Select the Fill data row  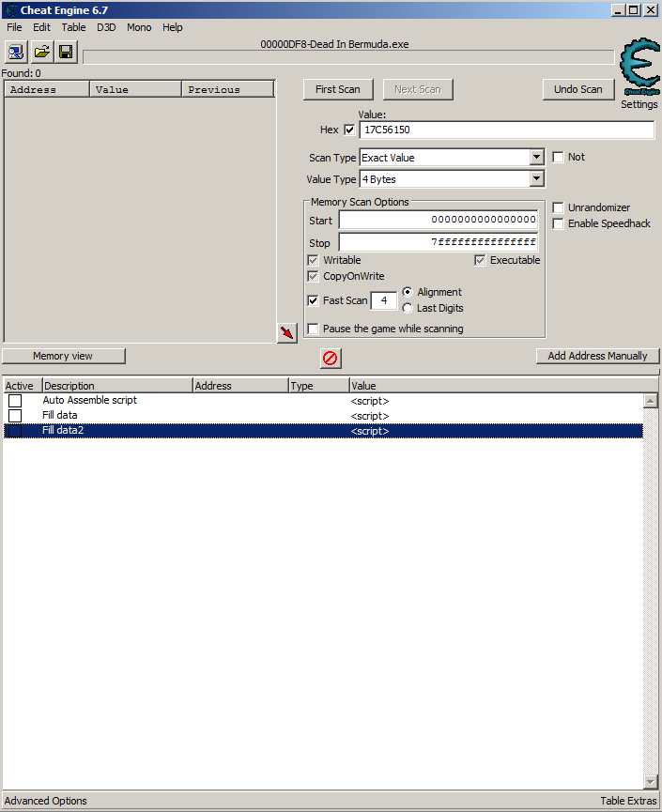click(x=323, y=416)
